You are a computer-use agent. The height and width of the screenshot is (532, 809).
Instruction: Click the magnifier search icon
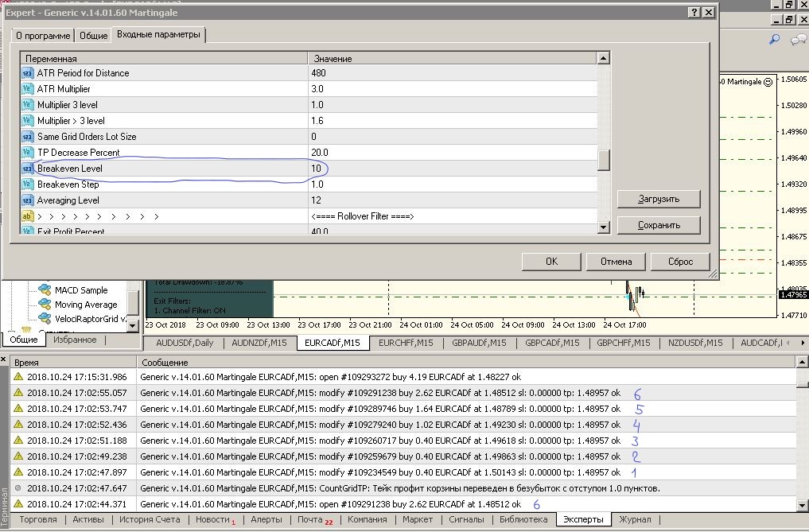775,39
